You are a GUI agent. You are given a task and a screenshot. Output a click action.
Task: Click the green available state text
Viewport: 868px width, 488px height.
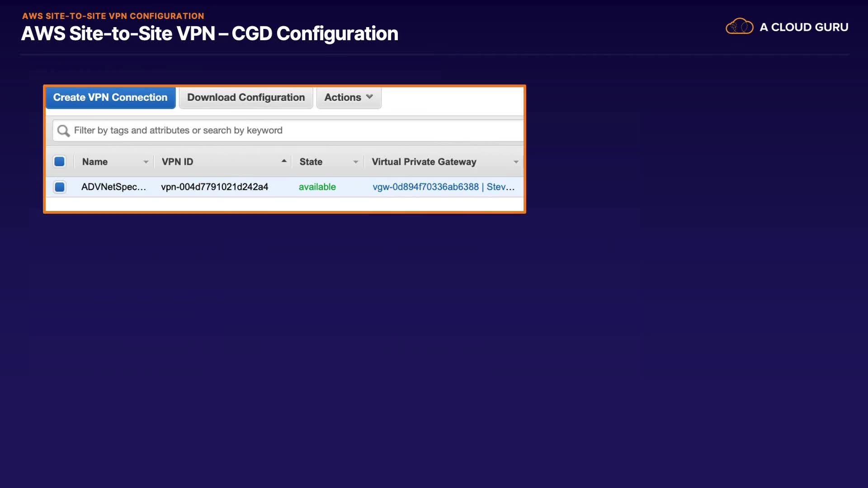click(x=317, y=187)
